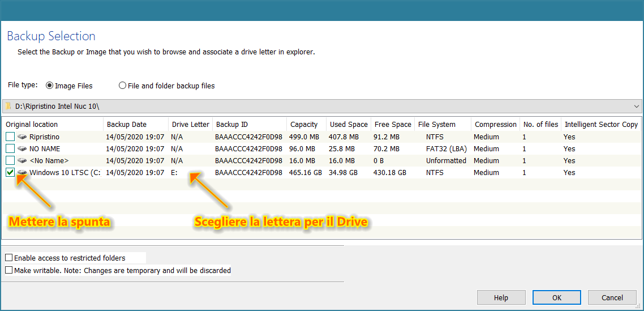The width and height of the screenshot is (644, 311).
Task: Click the 25.8 MB used space cell
Action: 342,148
